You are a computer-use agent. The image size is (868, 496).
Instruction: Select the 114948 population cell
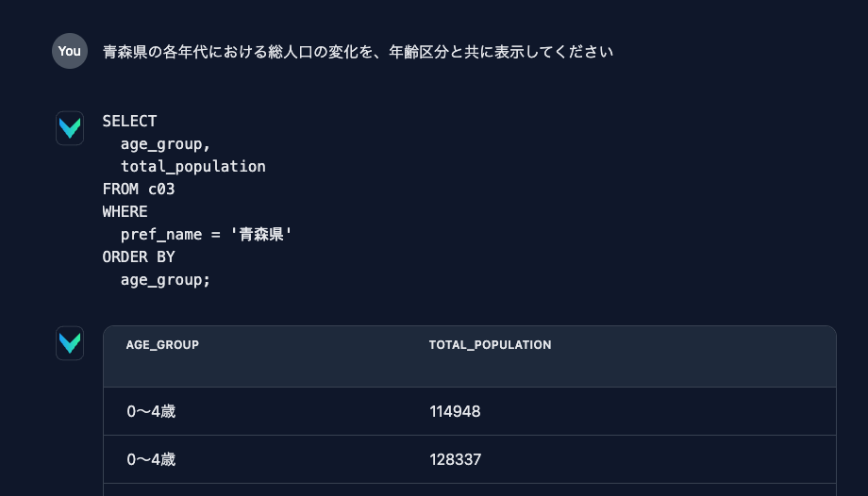tap(455, 411)
